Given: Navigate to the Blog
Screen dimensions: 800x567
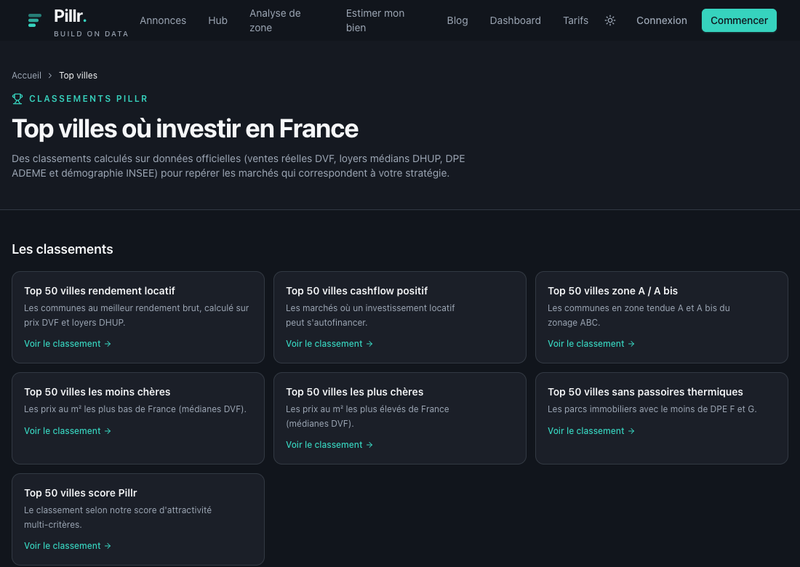Looking at the screenshot, I should [457, 20].
